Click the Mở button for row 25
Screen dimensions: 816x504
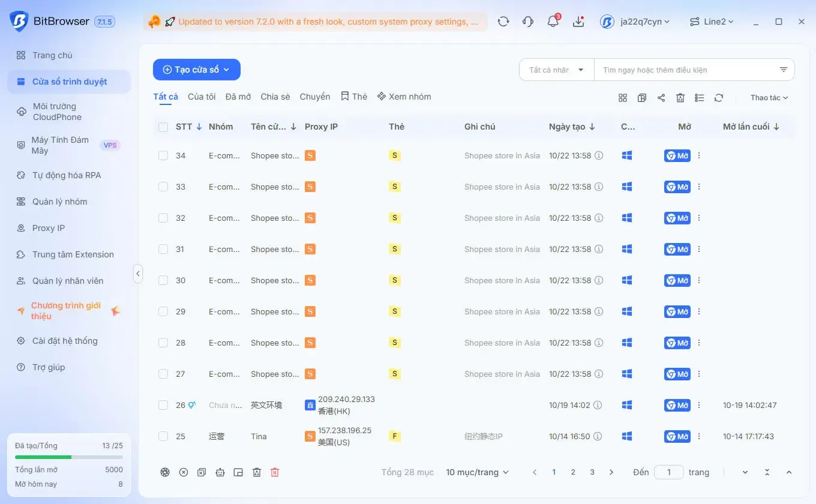[677, 436]
